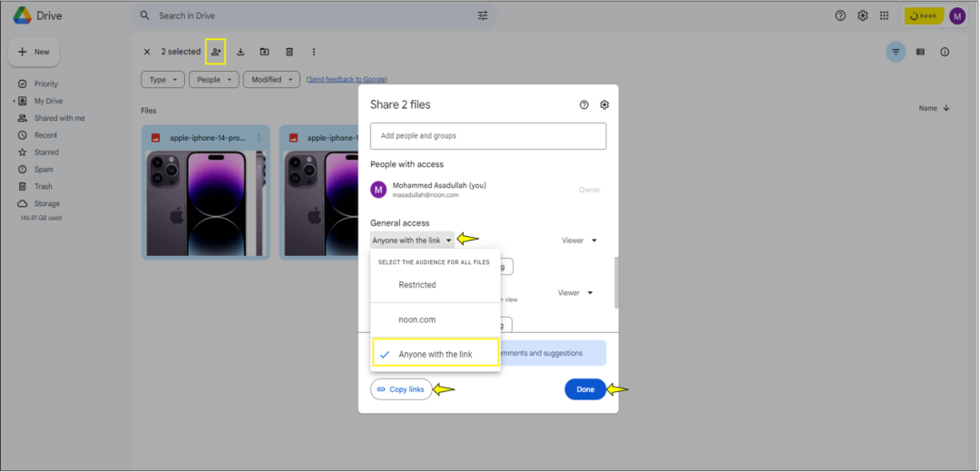Toggle the filter button at top right
Viewport: 980px width, 472px height.
pyautogui.click(x=896, y=52)
